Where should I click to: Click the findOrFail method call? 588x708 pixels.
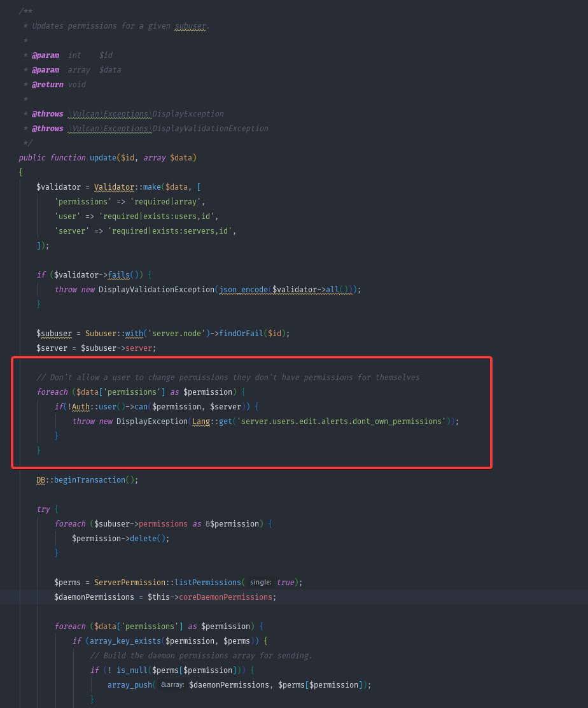click(x=241, y=334)
